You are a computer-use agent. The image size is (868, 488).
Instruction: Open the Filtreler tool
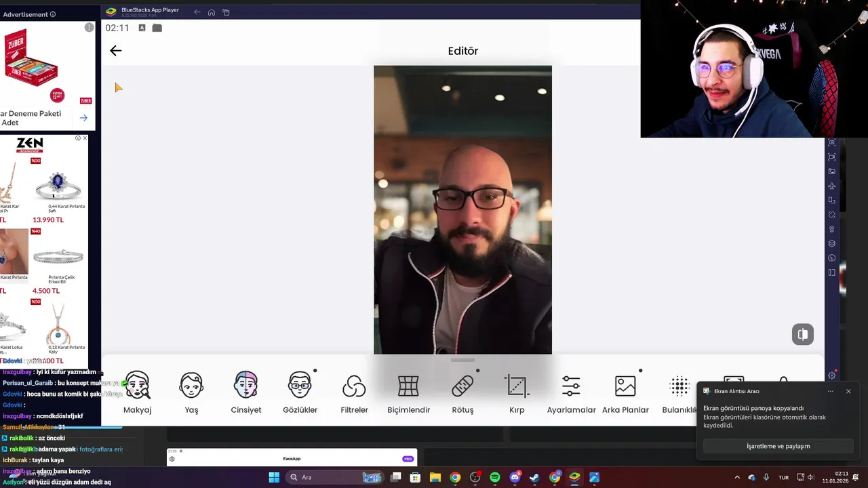coord(354,392)
